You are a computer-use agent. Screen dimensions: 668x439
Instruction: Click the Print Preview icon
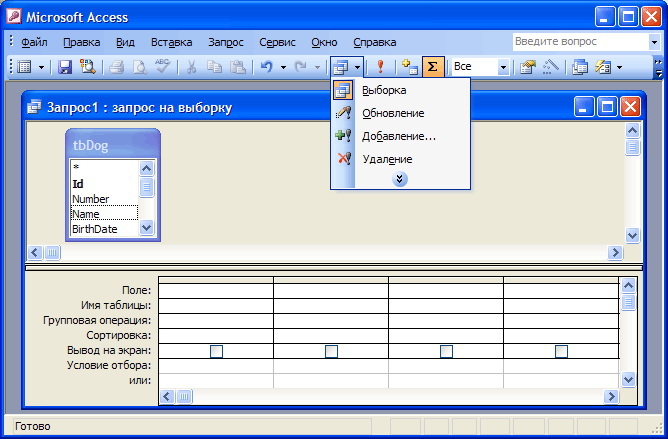pyautogui.click(x=139, y=67)
